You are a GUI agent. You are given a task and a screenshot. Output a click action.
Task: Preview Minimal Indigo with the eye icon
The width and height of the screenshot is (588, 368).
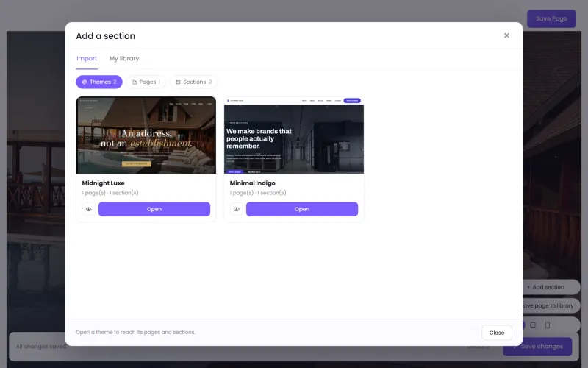coord(236,209)
